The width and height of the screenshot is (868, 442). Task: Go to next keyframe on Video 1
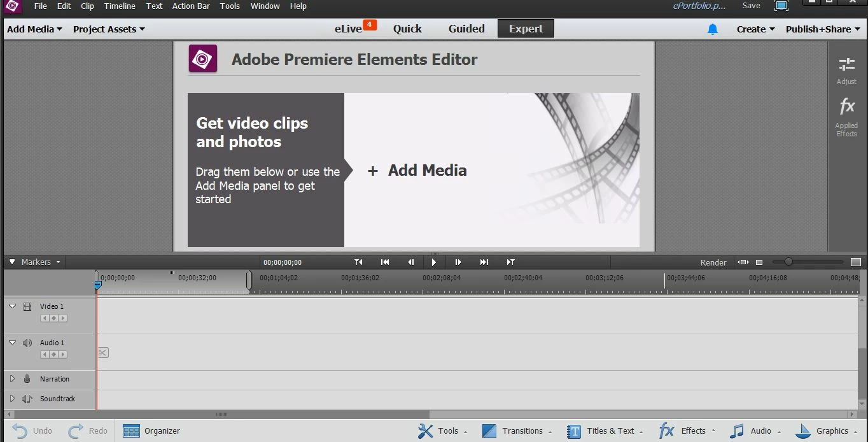pos(62,318)
